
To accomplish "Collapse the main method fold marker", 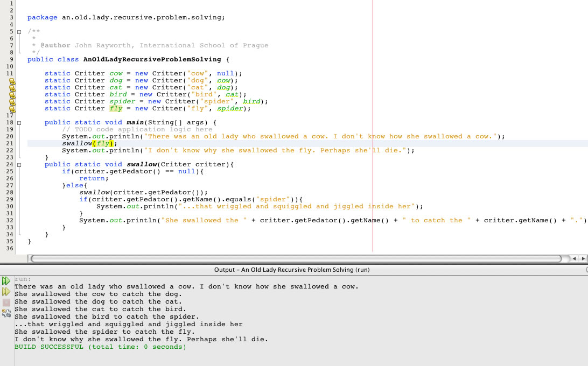I will [19, 123].
